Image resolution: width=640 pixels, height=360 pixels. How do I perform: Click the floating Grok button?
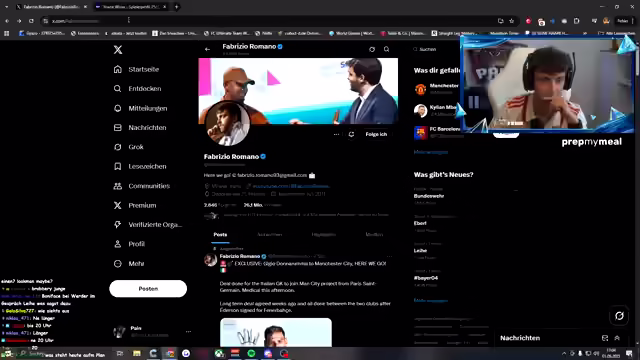[x=619, y=316]
